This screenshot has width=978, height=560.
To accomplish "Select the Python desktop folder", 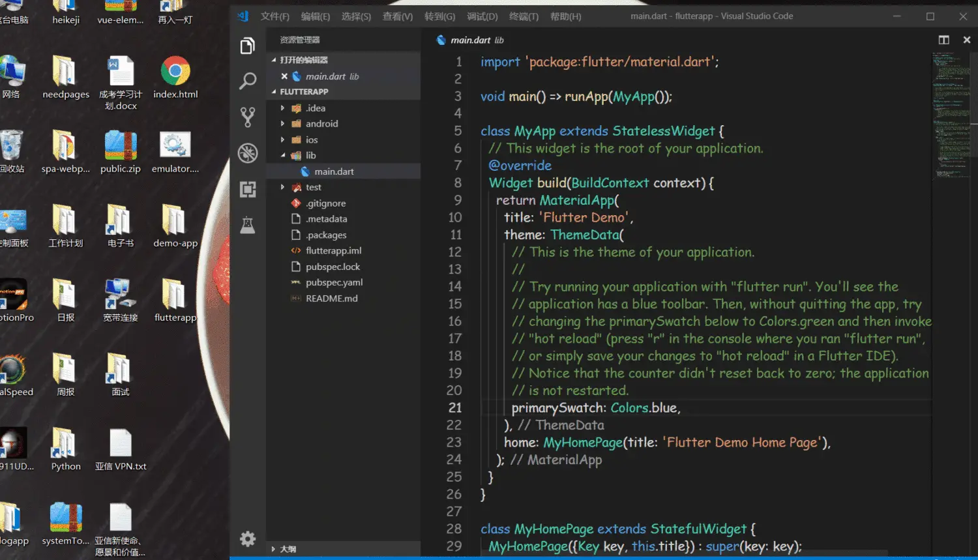I will pyautogui.click(x=66, y=450).
